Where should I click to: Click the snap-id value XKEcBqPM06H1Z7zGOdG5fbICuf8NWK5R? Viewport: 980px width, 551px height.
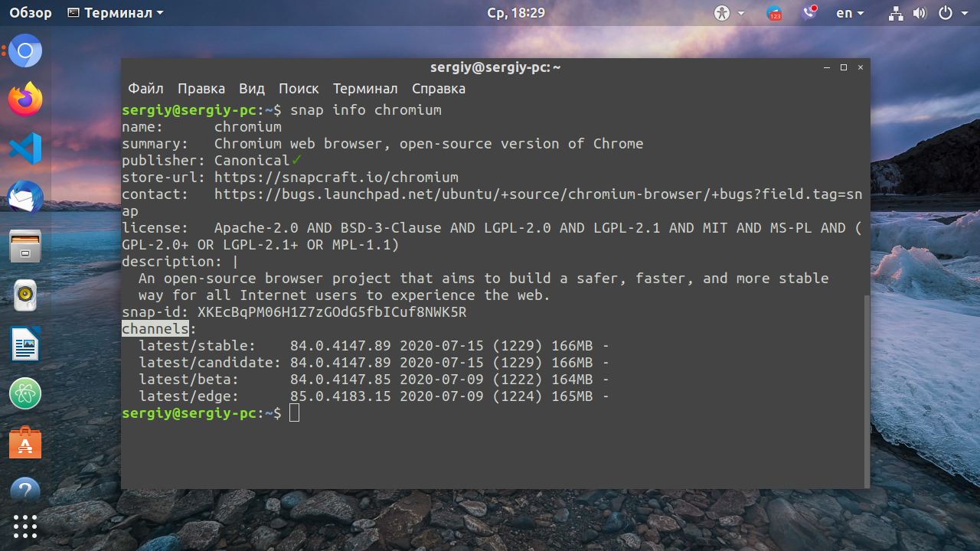pyautogui.click(x=332, y=312)
